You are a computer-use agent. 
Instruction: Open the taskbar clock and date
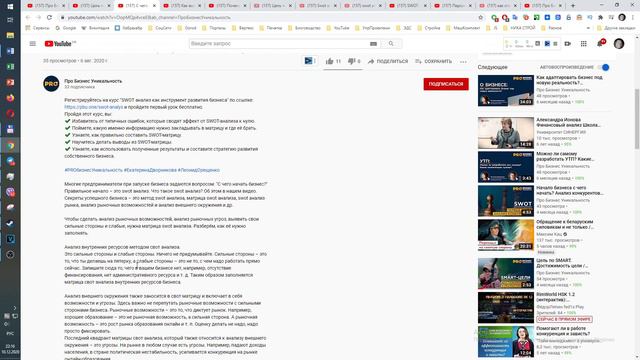[x=9, y=349]
